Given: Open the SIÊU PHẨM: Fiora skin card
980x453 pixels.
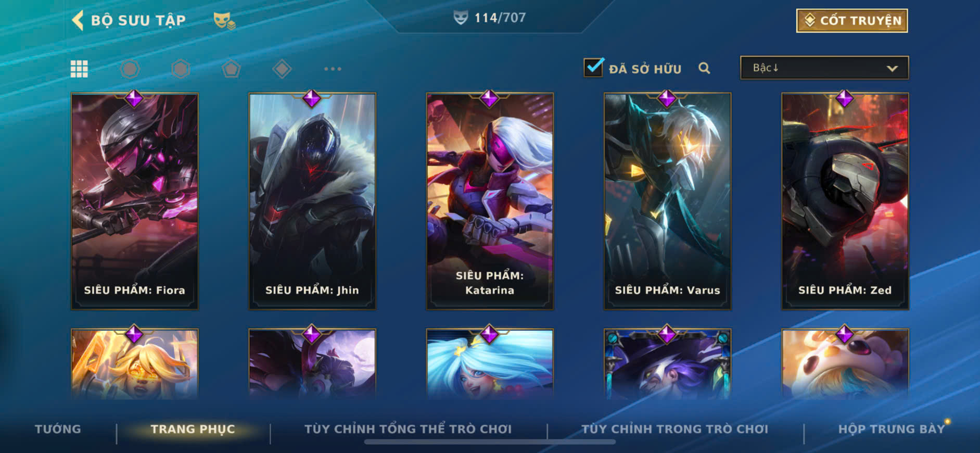Looking at the screenshot, I should pos(135,201).
